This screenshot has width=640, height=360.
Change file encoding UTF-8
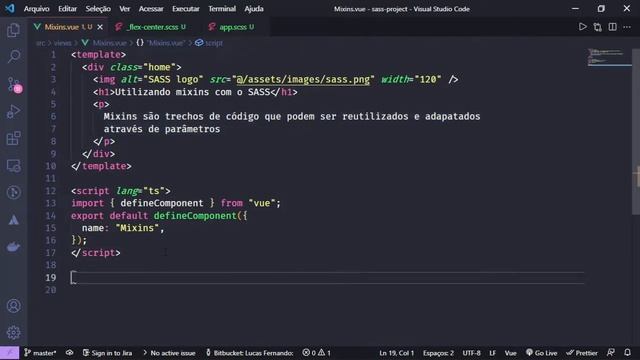click(471, 353)
